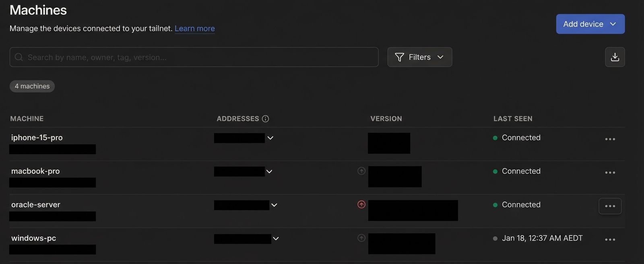Click the update available icon for windows-pc
Image resolution: width=644 pixels, height=264 pixels.
point(361,238)
